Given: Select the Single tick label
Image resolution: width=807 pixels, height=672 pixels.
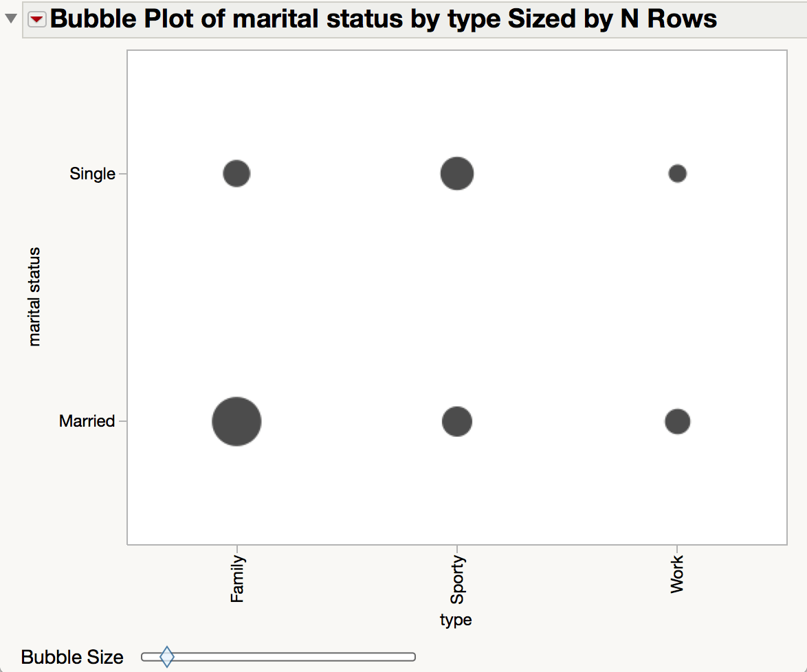Looking at the screenshot, I should (x=93, y=173).
